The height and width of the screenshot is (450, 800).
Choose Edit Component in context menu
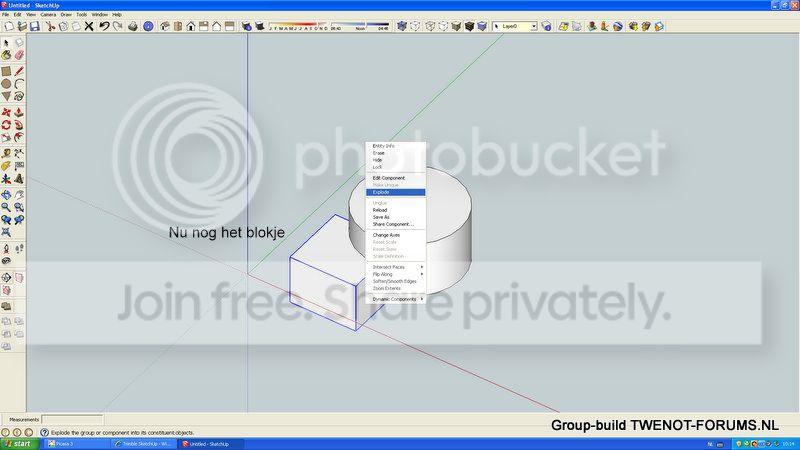[x=395, y=178]
